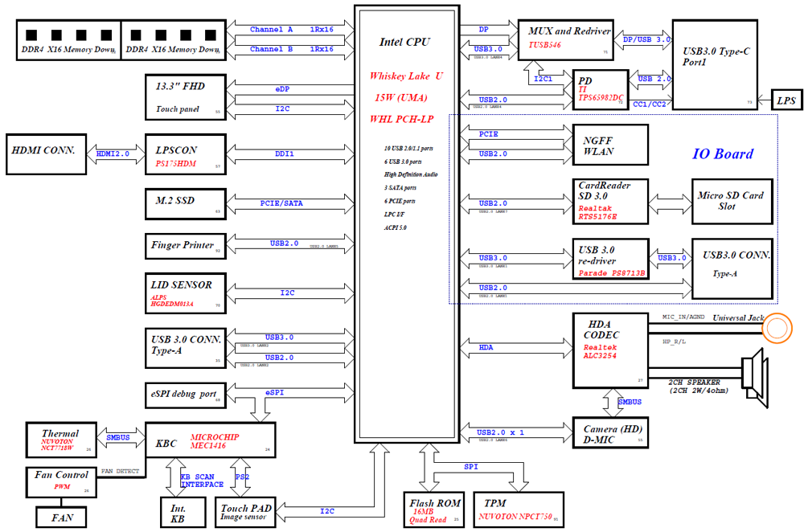Select the 'CardReader SD 3.0' block
Screen dimensions: 804x532
point(610,202)
